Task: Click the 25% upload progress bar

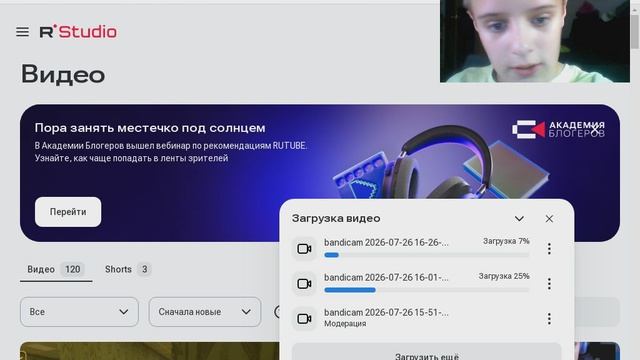Action: [427, 290]
